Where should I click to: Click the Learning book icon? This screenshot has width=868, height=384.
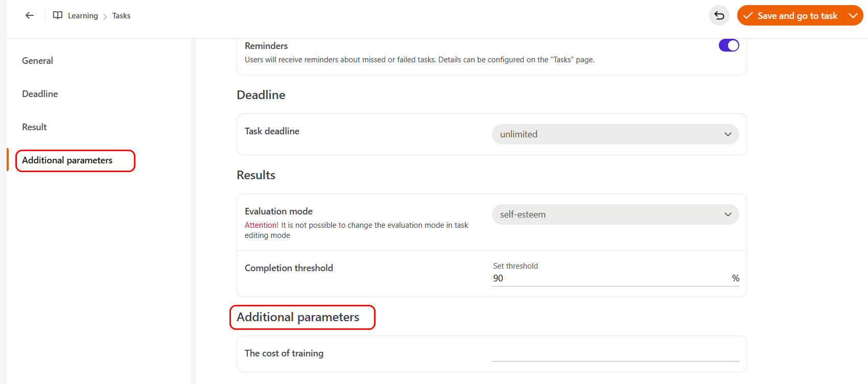58,15
